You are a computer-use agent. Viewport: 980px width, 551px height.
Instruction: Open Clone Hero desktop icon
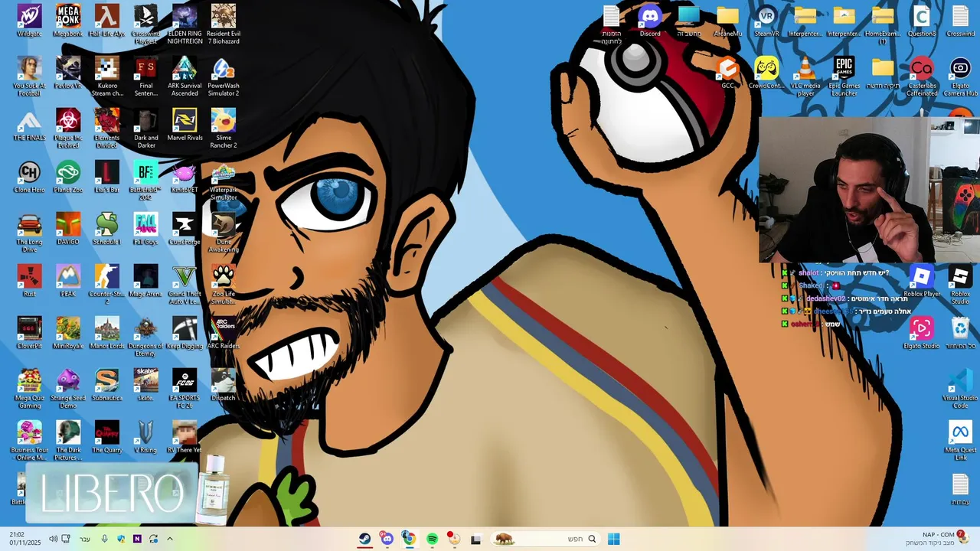[x=29, y=177]
